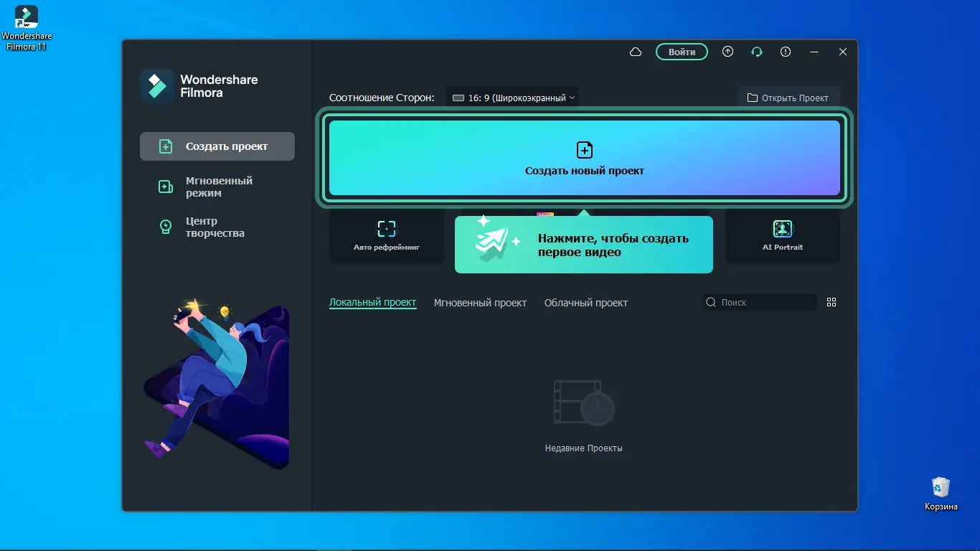Screen dimensions: 980x551
Task: Click the Создать новый проект banner
Action: (585, 158)
